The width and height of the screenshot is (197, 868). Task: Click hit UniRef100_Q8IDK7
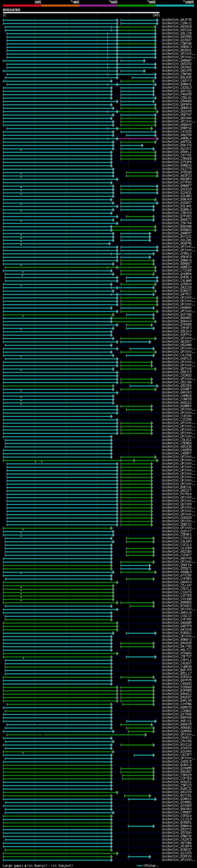click(x=177, y=342)
